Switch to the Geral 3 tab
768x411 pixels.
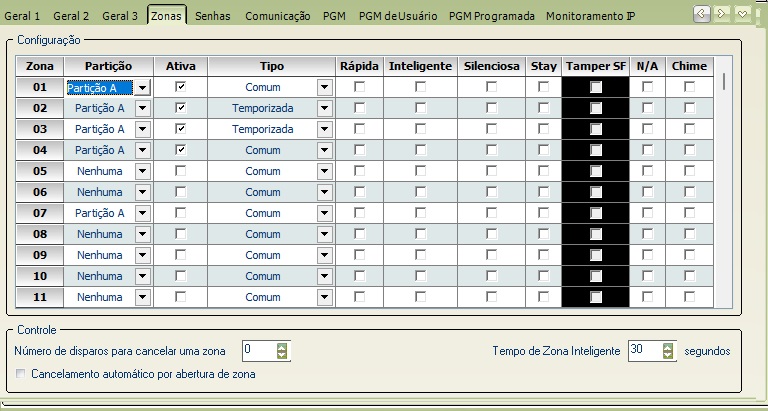tap(120, 16)
